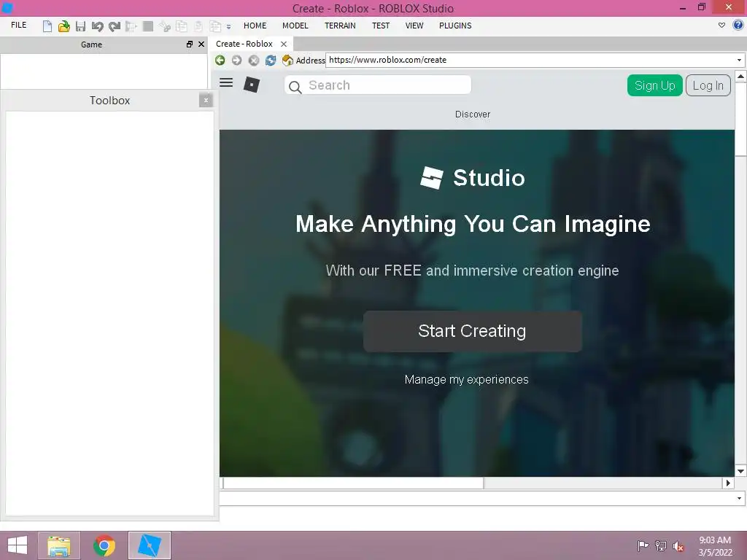Open the TEST ribbon tab
This screenshot has height=560, width=747.
point(381,26)
